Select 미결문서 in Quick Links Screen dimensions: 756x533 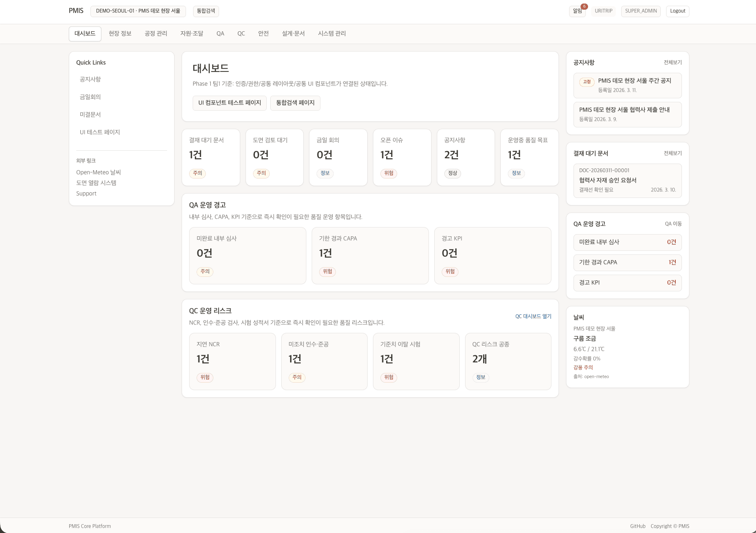[x=90, y=114]
